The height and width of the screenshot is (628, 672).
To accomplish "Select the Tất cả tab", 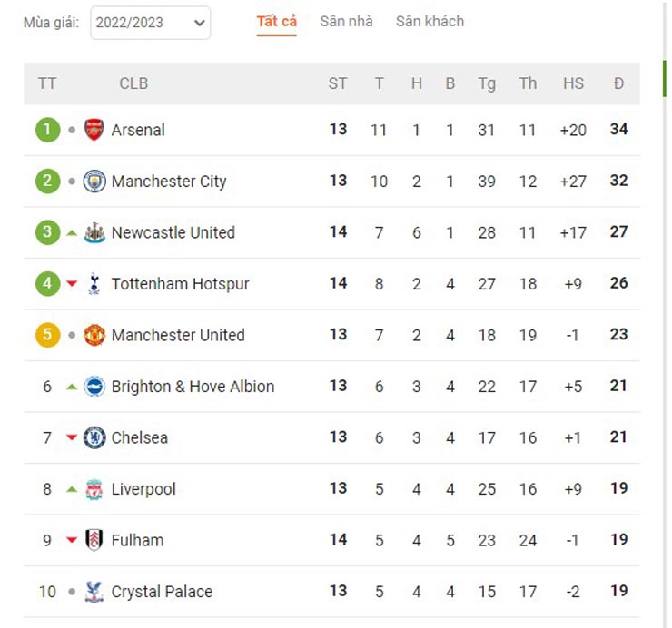I will click(276, 21).
